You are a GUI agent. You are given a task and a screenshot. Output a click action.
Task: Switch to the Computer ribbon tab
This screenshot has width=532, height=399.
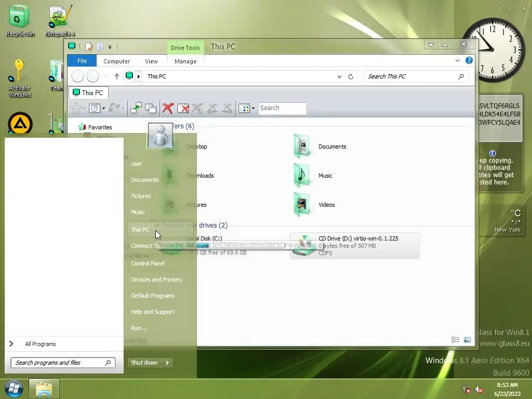116,61
